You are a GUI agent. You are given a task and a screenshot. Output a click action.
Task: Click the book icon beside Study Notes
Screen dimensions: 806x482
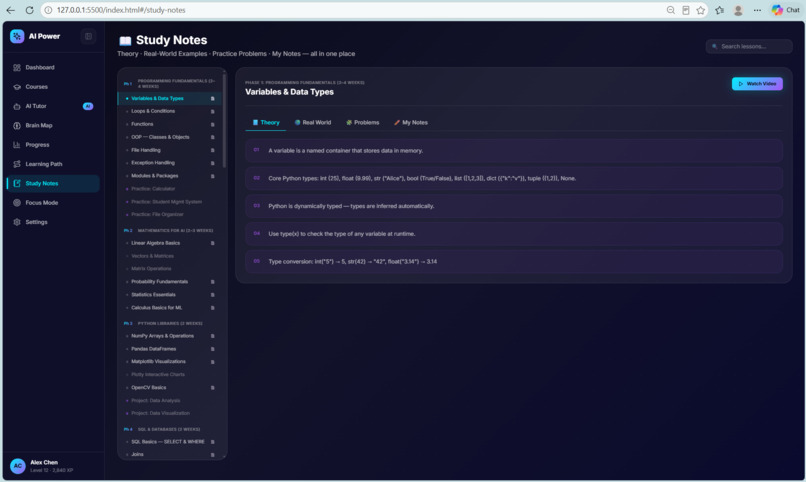tap(125, 41)
